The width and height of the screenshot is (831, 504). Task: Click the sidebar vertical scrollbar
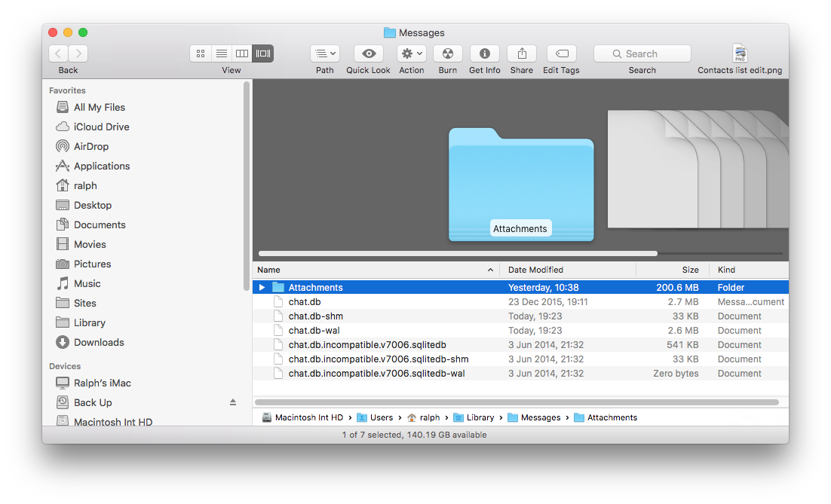247,185
